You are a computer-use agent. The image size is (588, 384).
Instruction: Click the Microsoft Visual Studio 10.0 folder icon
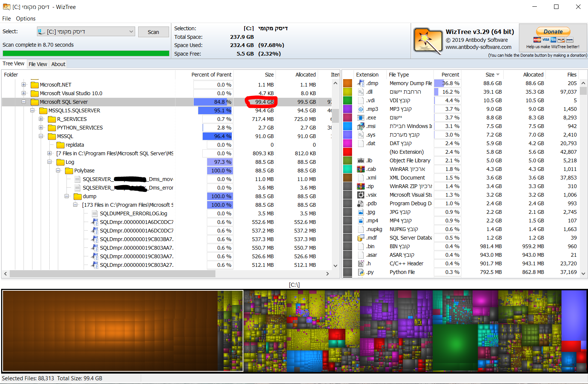pyautogui.click(x=35, y=93)
